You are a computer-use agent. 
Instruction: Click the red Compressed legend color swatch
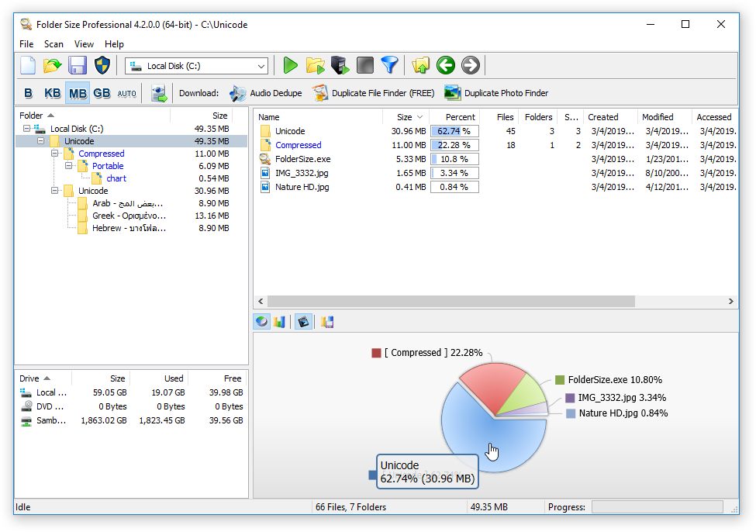377,353
